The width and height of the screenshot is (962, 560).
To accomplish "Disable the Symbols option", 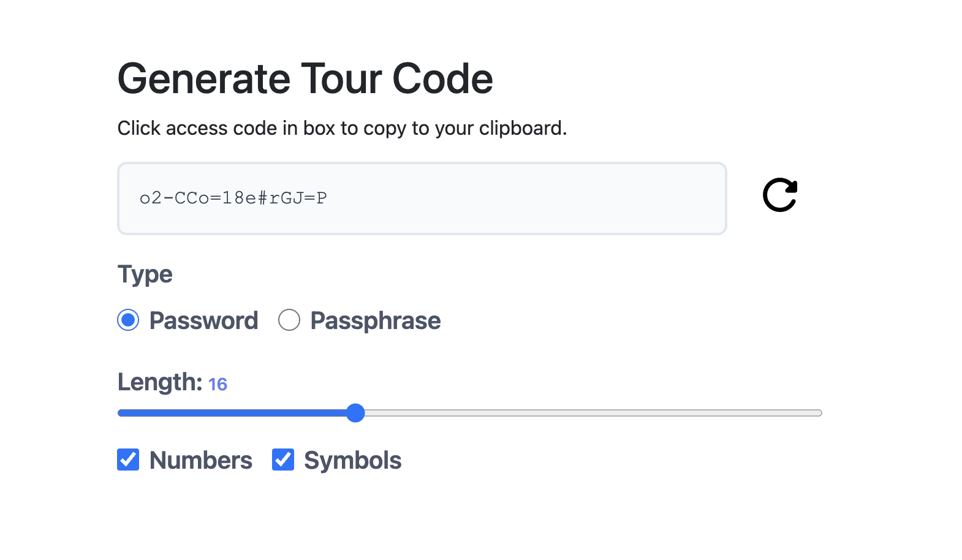I will pyautogui.click(x=282, y=460).
